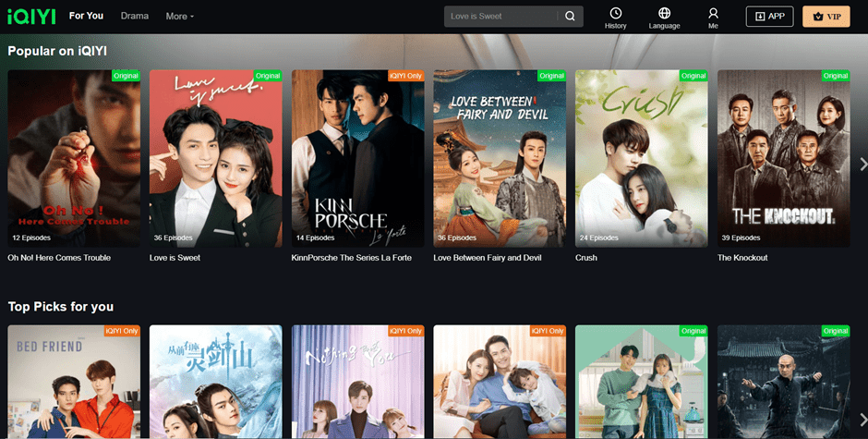Click the iQIYI logo

[x=31, y=17]
